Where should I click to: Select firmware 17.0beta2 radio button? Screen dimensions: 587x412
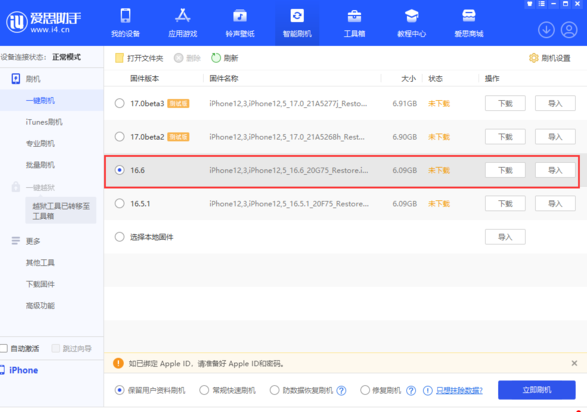point(119,137)
